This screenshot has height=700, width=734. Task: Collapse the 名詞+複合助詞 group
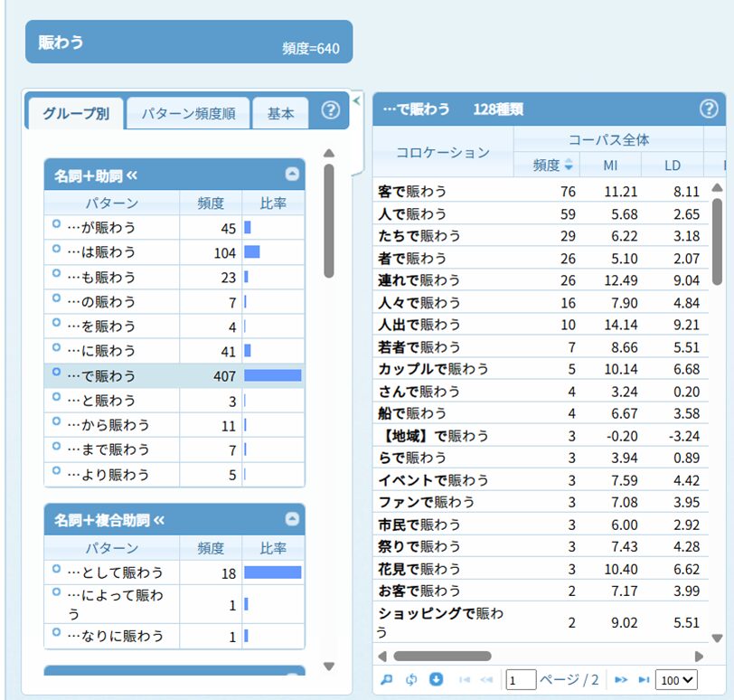coord(291,519)
